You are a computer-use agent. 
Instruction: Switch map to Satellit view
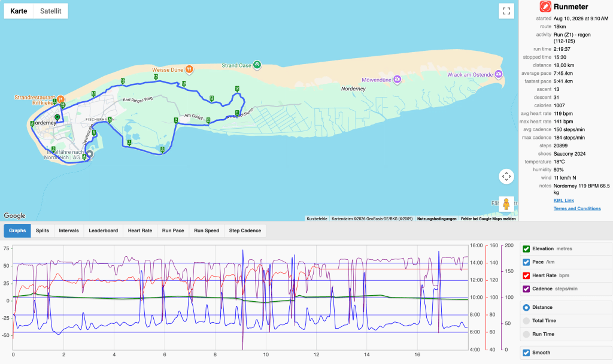pos(51,11)
